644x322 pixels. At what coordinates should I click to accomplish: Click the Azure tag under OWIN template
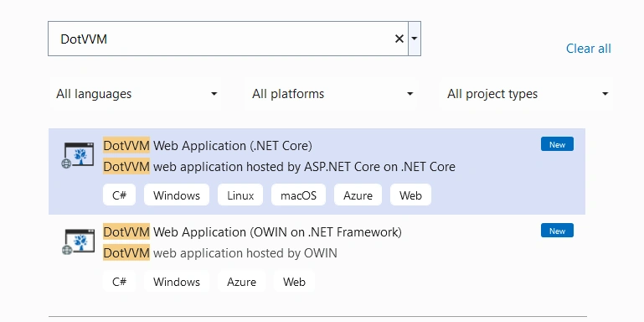241,282
